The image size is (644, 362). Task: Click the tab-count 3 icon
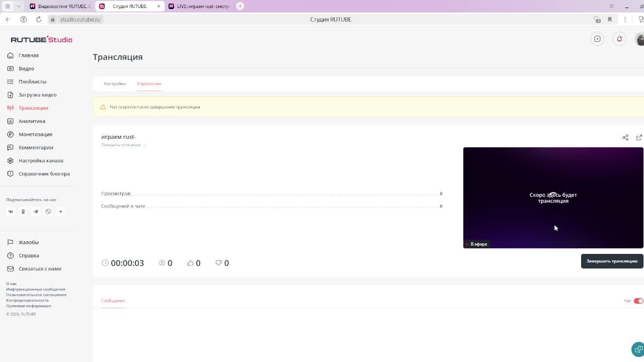coord(8,6)
